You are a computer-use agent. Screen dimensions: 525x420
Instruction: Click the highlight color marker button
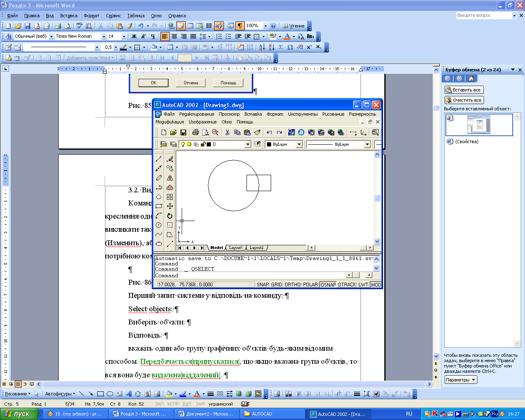(x=273, y=37)
